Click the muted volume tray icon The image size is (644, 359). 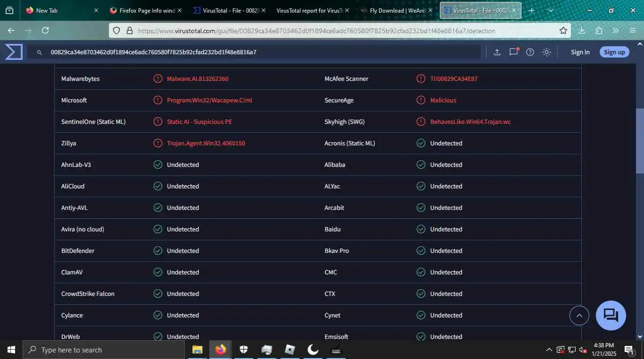tap(583, 350)
